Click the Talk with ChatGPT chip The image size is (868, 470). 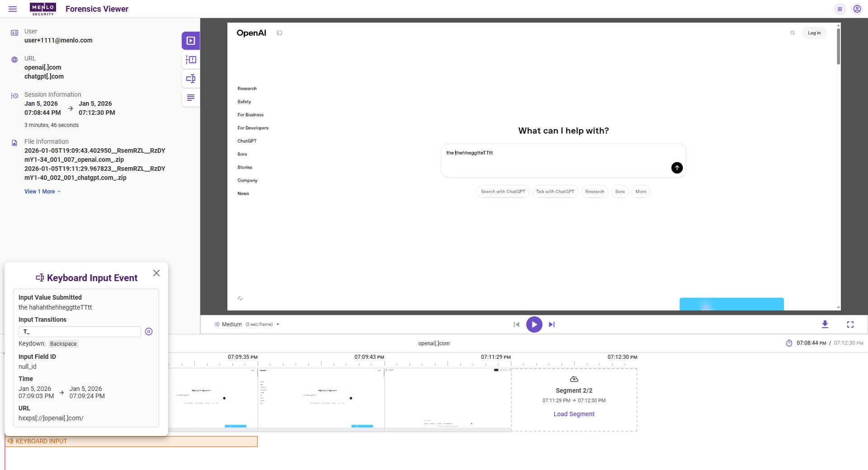point(555,192)
